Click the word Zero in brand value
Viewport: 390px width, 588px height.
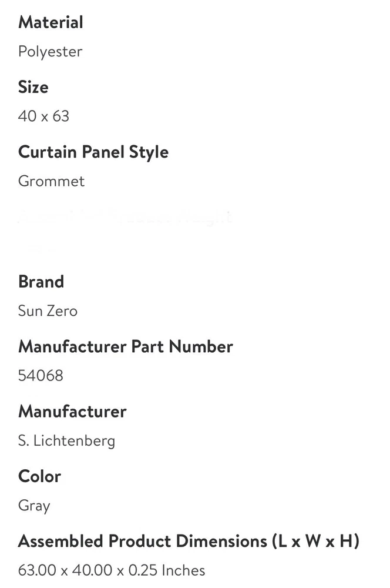tap(62, 311)
